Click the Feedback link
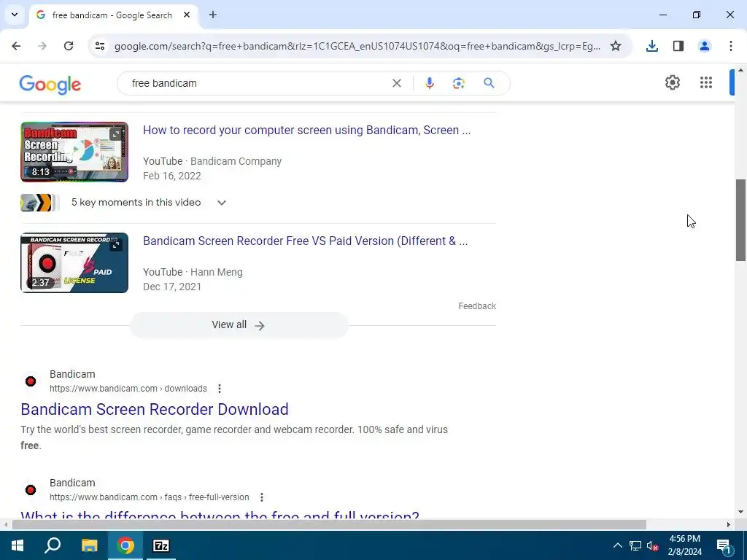 coord(477,306)
